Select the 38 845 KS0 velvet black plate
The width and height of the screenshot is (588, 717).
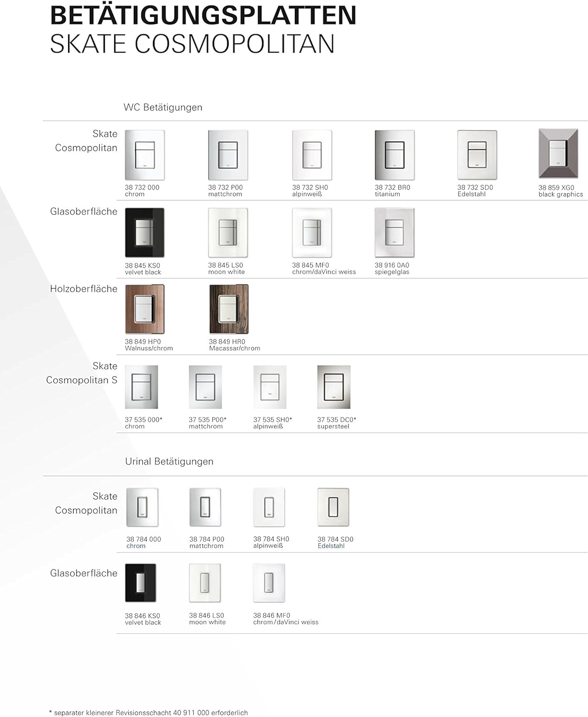[x=144, y=233]
